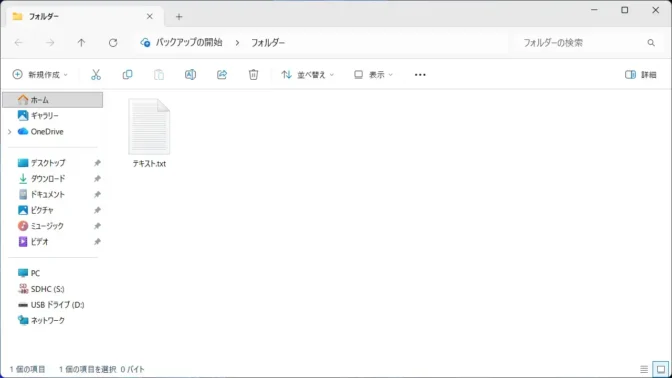This screenshot has width=672, height=378.
Task: Open the 新規作成 dropdown
Action: [40, 75]
